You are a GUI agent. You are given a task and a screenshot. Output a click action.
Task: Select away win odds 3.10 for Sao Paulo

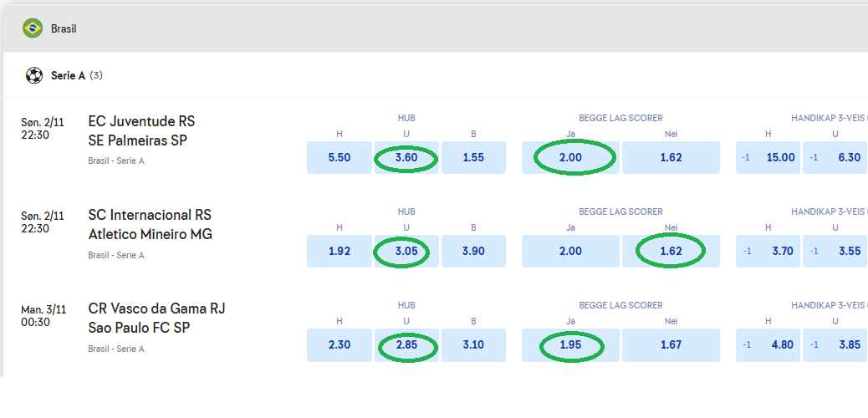473,344
